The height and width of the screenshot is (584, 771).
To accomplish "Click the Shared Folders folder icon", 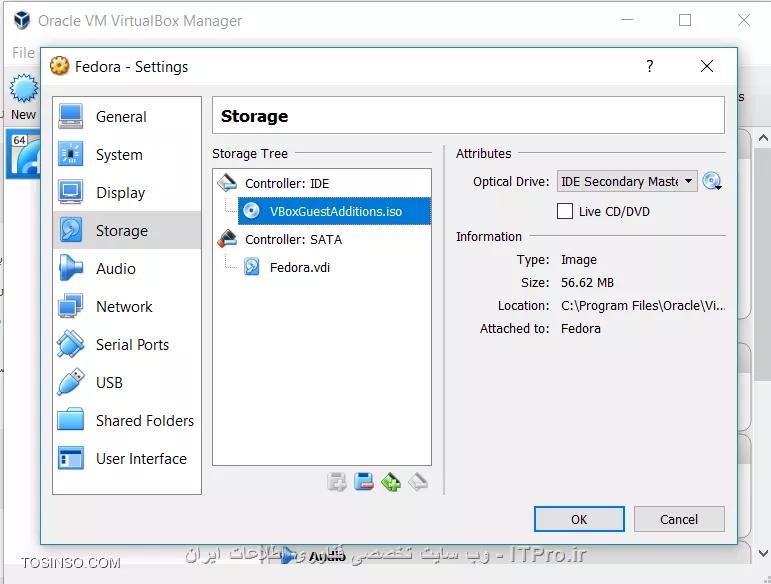I will pyautogui.click(x=71, y=420).
